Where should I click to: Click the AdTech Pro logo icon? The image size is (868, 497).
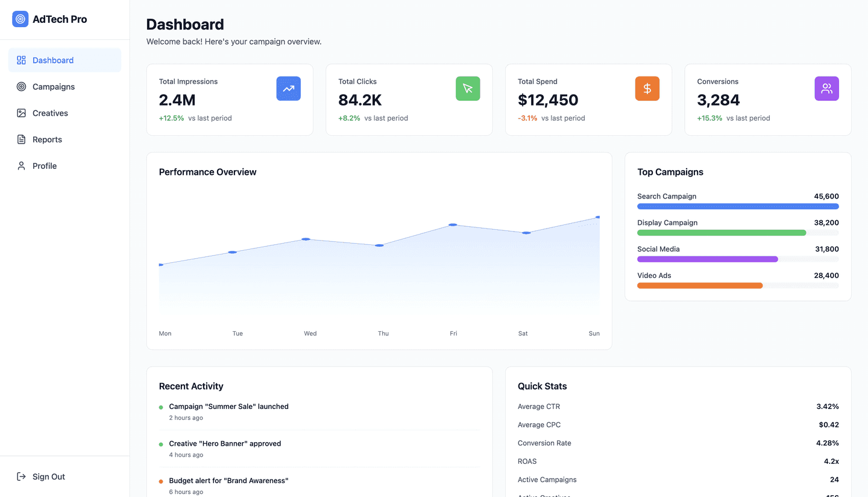point(20,19)
